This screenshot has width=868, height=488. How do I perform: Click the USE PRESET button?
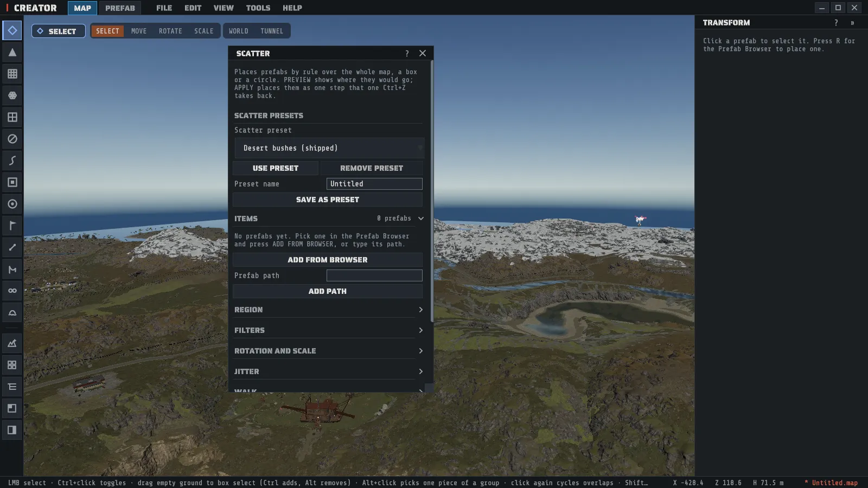click(x=276, y=168)
